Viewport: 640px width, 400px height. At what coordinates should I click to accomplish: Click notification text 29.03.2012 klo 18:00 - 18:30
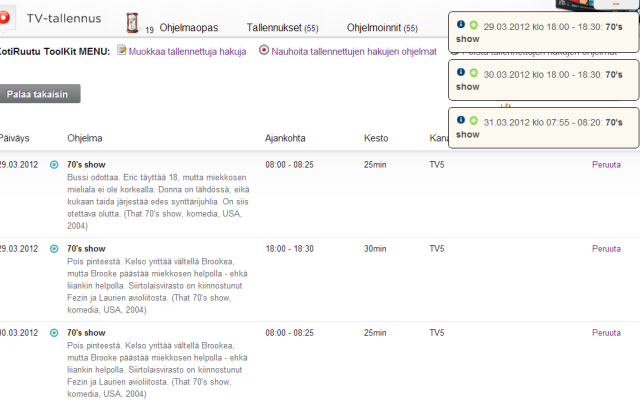[x=542, y=27]
